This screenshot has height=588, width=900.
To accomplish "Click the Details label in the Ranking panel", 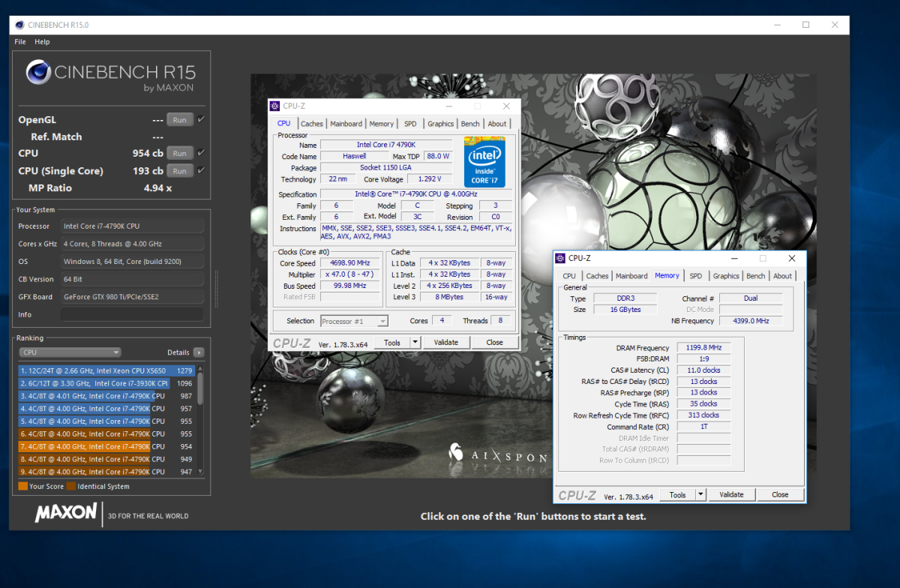I will [x=178, y=352].
